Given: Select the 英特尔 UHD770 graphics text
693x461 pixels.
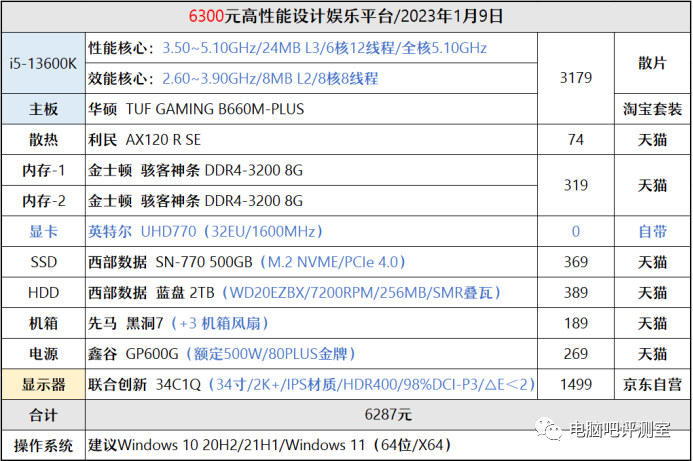Looking at the screenshot, I should point(205,232).
